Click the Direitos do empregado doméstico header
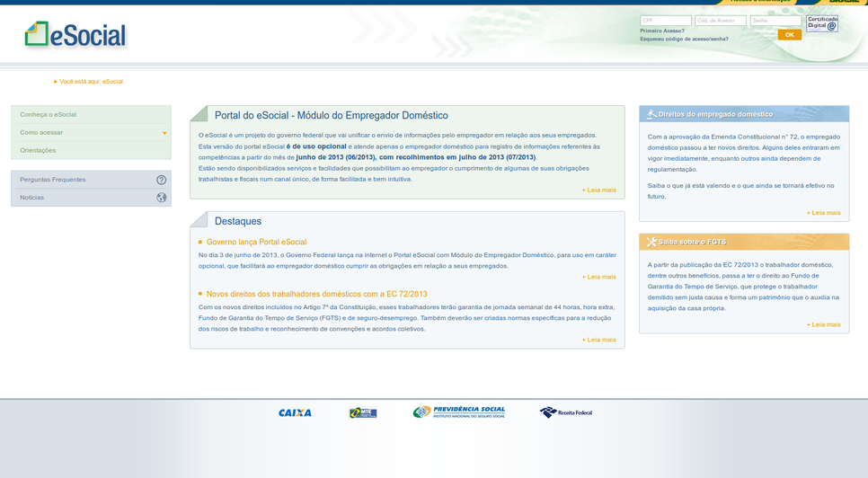The image size is (868, 478). (744, 114)
